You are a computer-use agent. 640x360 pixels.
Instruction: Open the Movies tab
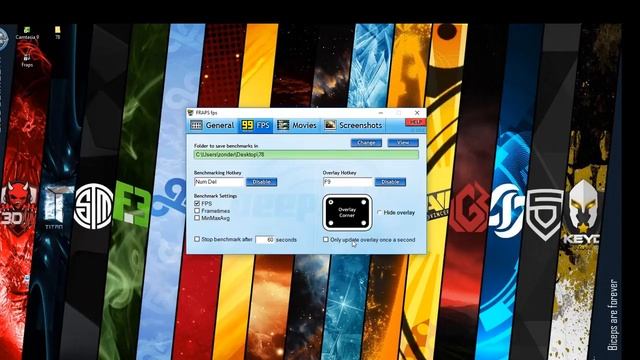[297, 125]
